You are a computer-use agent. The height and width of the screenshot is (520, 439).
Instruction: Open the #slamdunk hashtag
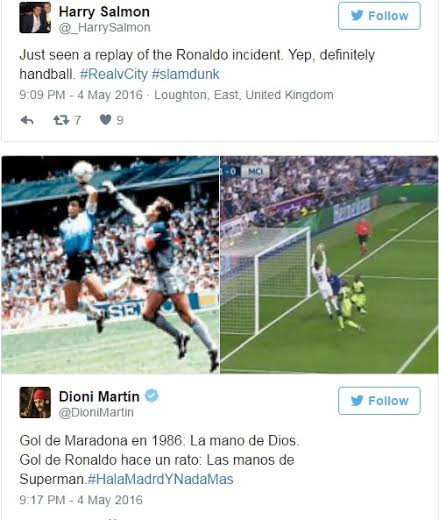coord(186,74)
